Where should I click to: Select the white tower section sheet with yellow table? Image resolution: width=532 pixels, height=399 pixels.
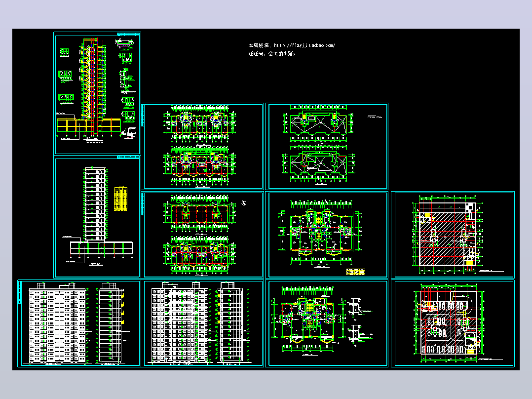click(x=97, y=217)
